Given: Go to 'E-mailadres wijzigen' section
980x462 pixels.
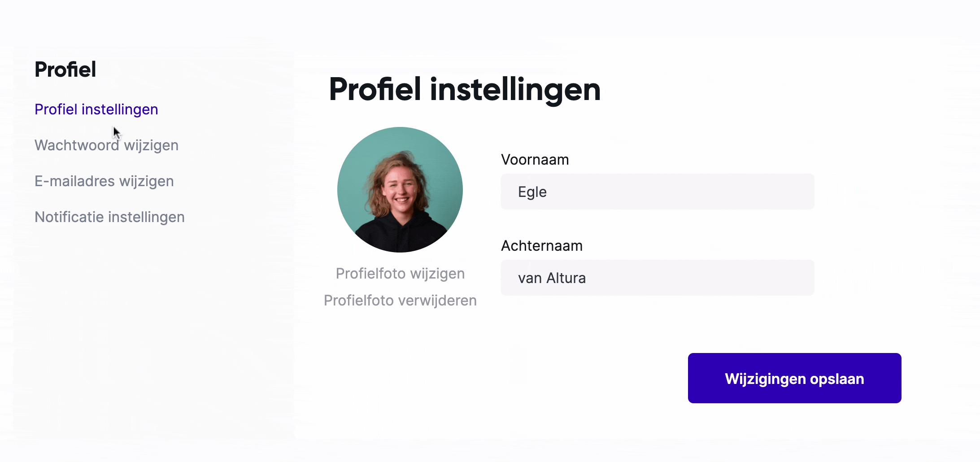Looking at the screenshot, I should [104, 181].
